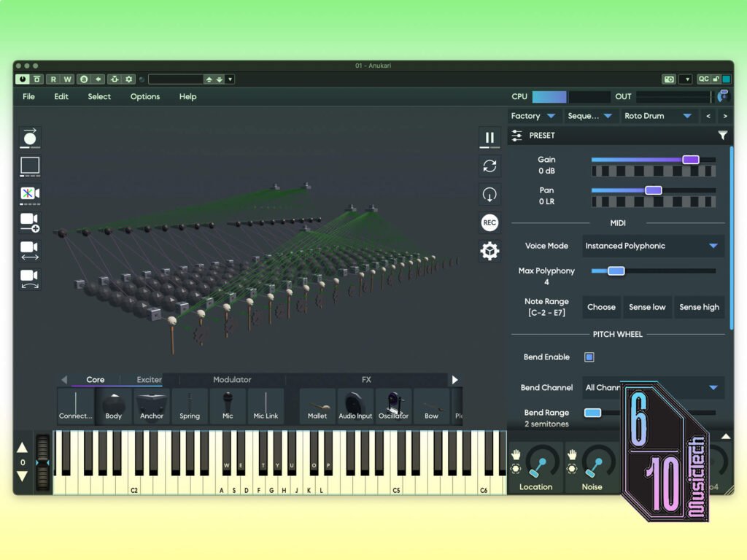Open the Voice Mode dropdown
This screenshot has height=560, width=747.
(653, 246)
